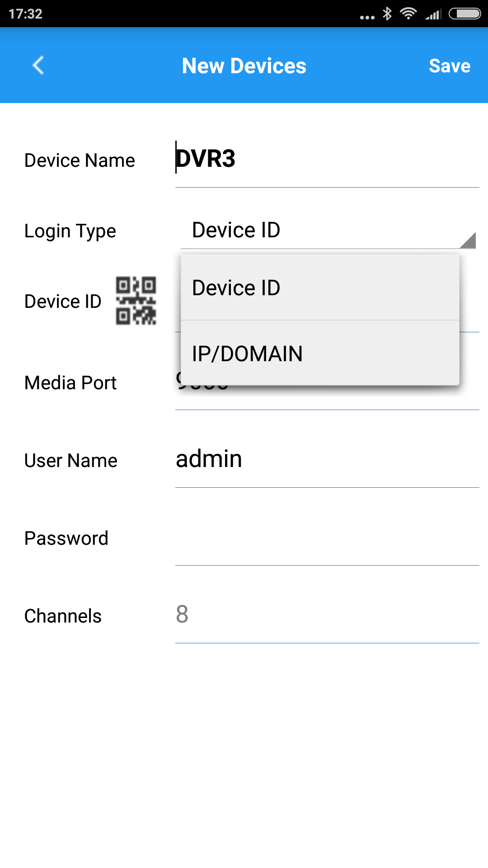Tap the back arrow icon
This screenshot has height=868, width=488.
click(x=38, y=66)
